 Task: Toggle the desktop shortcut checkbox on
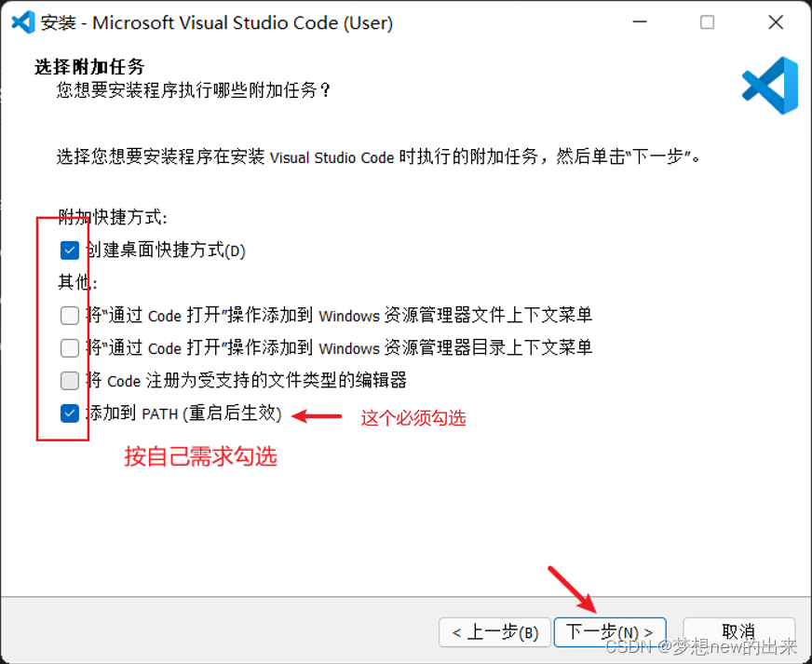click(69, 250)
